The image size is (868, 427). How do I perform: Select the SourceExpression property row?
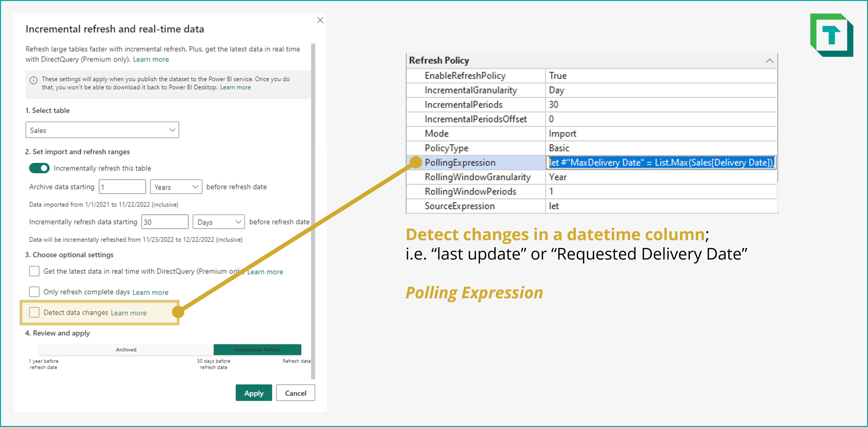(460, 206)
